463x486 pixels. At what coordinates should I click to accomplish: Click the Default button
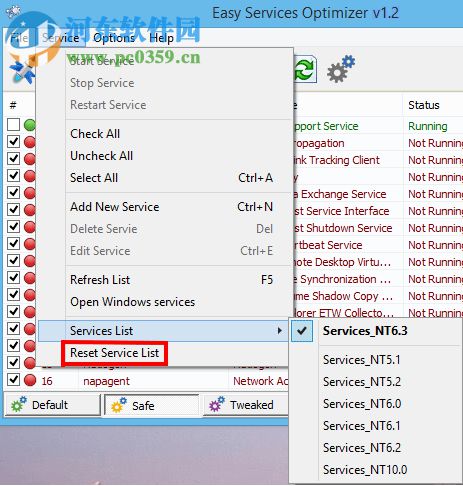click(x=52, y=405)
